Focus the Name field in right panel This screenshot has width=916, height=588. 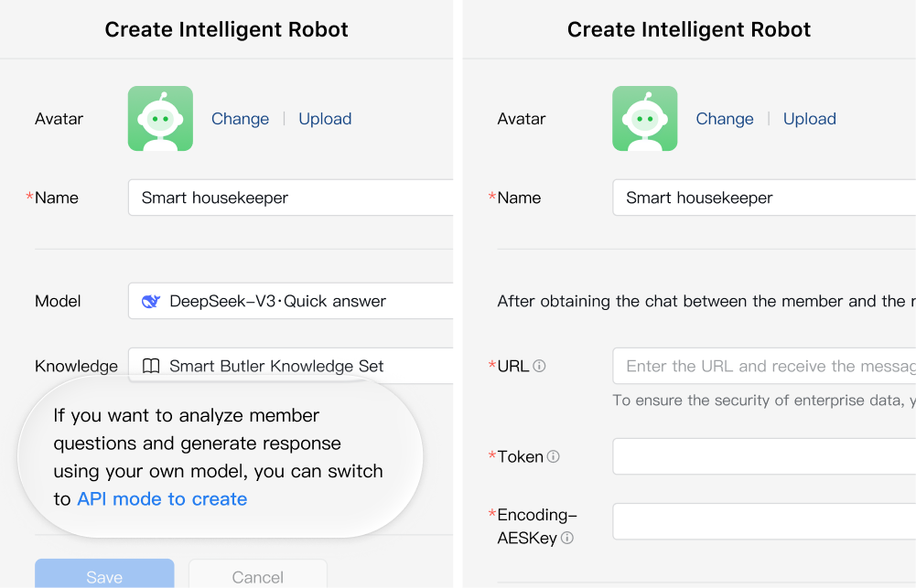764,198
